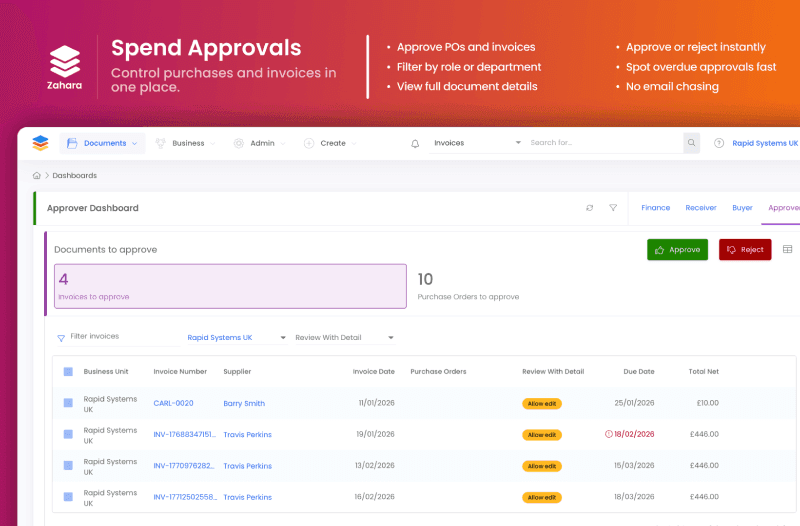Open the dashboard filter funnel icon
Image resolution: width=800 pixels, height=526 pixels.
pos(613,208)
